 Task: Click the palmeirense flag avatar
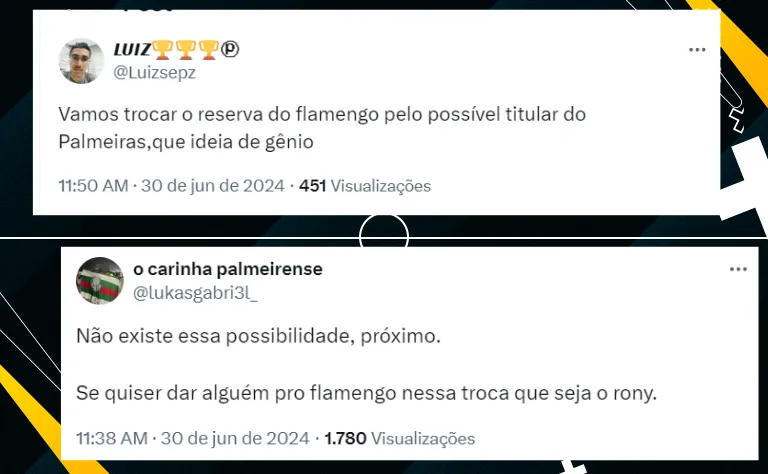[x=100, y=281]
